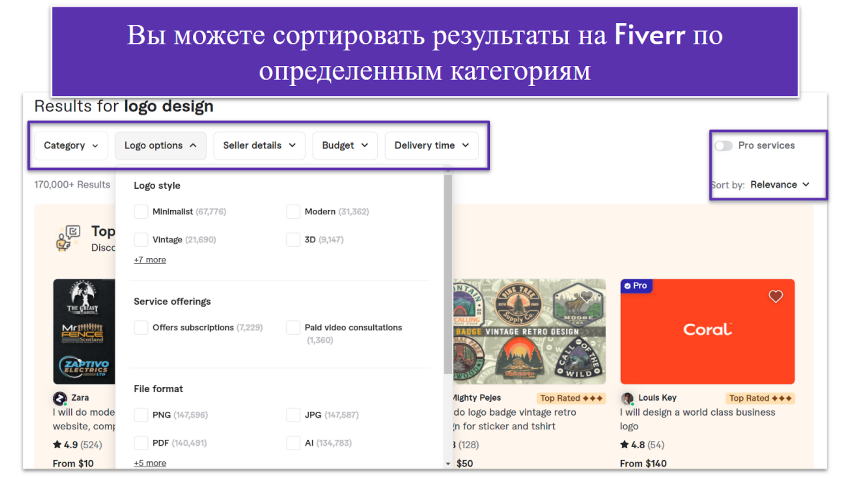Collapse the Logo options dropdown
The image size is (850, 478).
click(160, 145)
